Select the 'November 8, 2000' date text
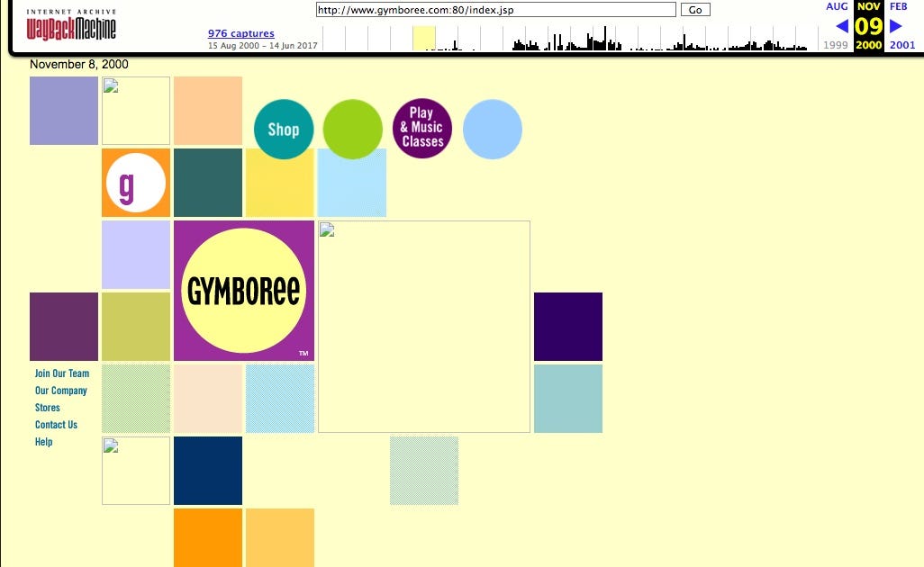 (x=79, y=64)
